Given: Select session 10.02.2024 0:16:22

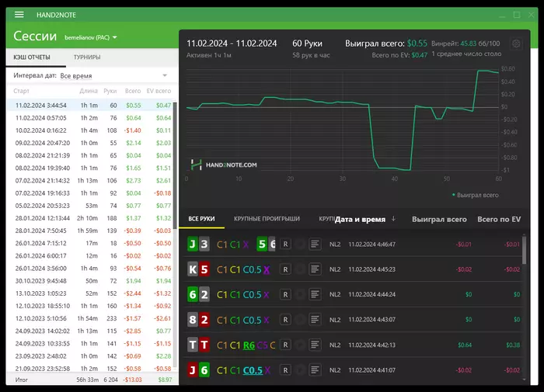Looking at the screenshot, I should click(89, 130).
